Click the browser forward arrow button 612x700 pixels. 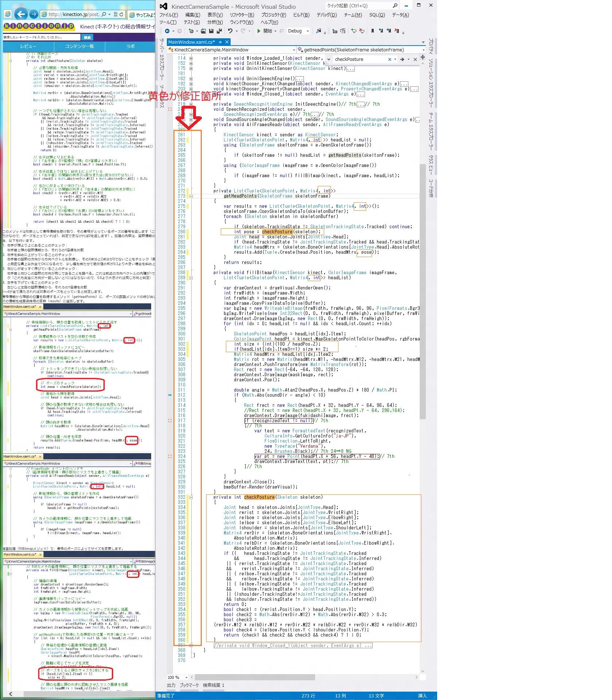pos(34,14)
